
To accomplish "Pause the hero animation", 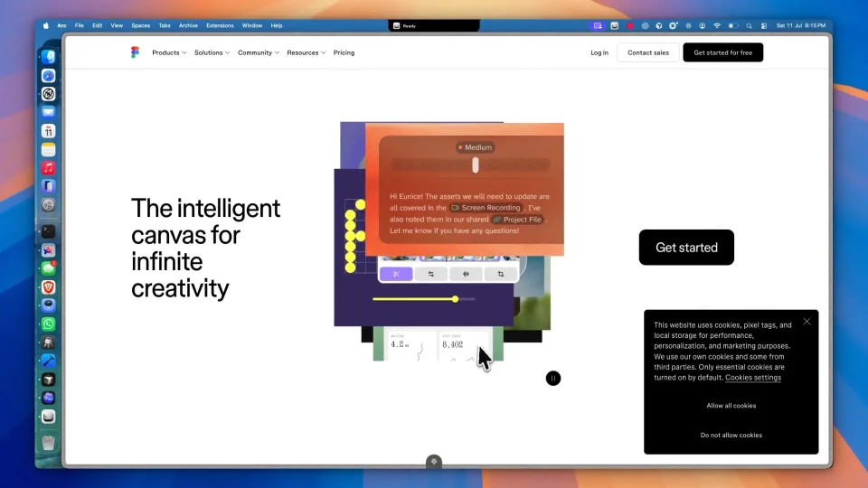I will click(x=553, y=379).
